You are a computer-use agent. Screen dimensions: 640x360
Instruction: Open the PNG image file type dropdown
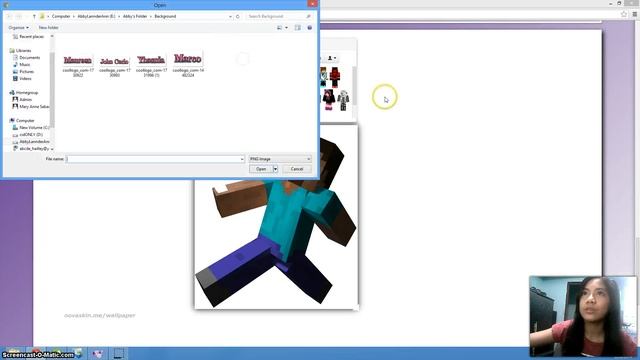[x=280, y=159]
